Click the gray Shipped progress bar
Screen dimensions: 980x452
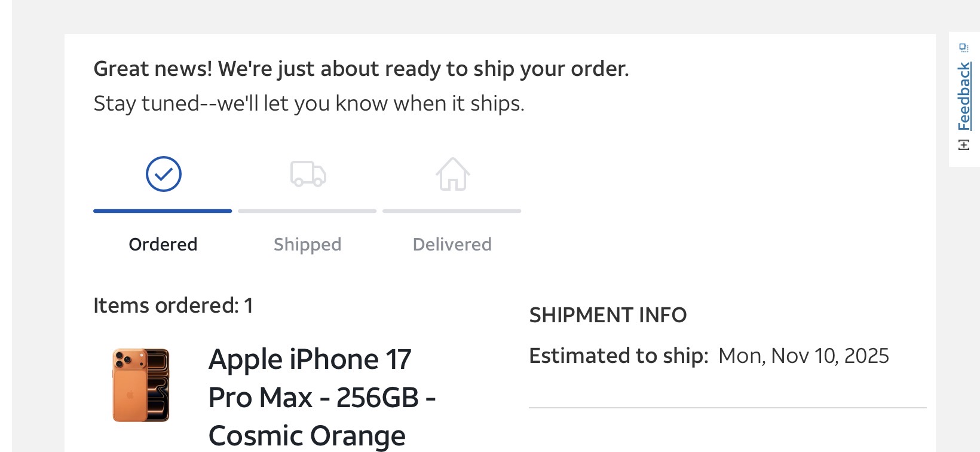pyautogui.click(x=307, y=211)
